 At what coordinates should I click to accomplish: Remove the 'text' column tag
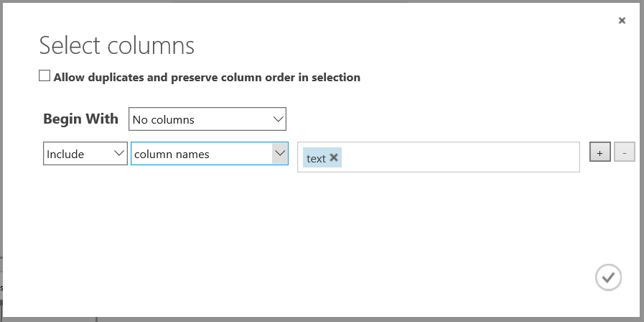(x=334, y=158)
